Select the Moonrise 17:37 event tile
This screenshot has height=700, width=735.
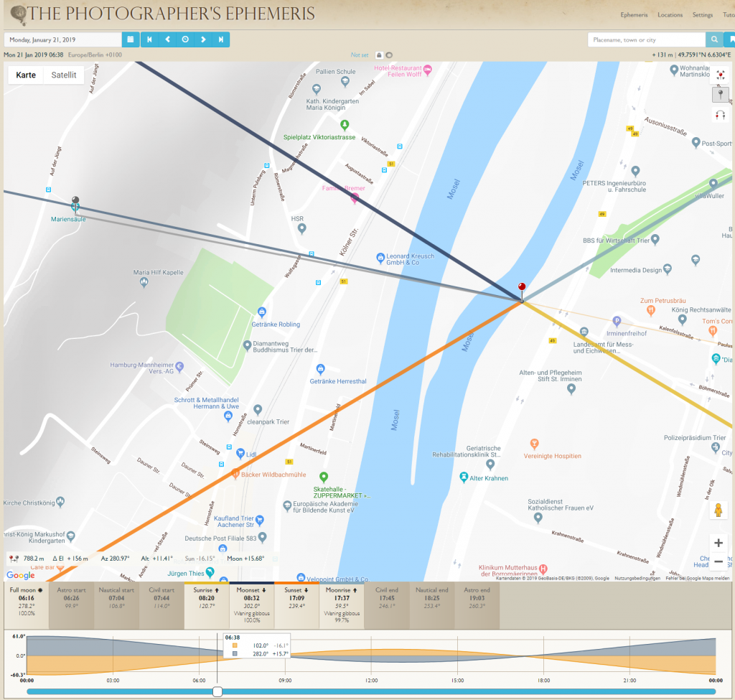pyautogui.click(x=342, y=605)
